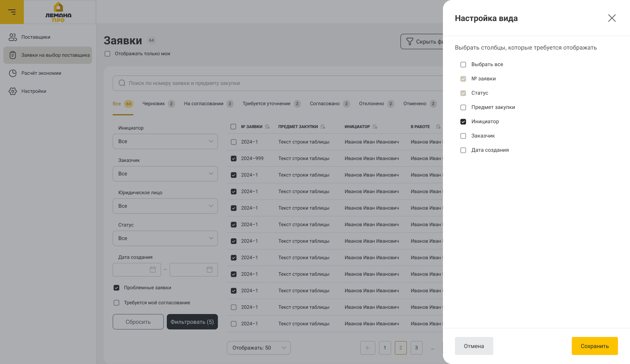Uncheck Проблемные заявки checkbox
Image resolution: width=630 pixels, height=364 pixels.
pos(116,288)
